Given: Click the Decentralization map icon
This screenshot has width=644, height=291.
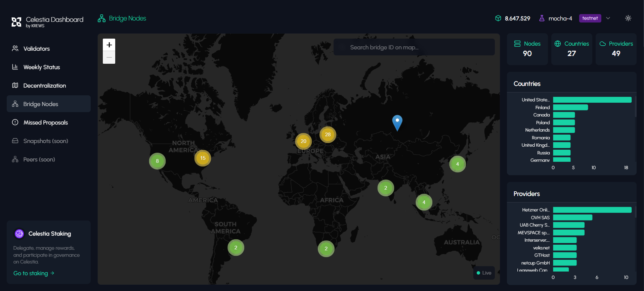Looking at the screenshot, I should [15, 85].
